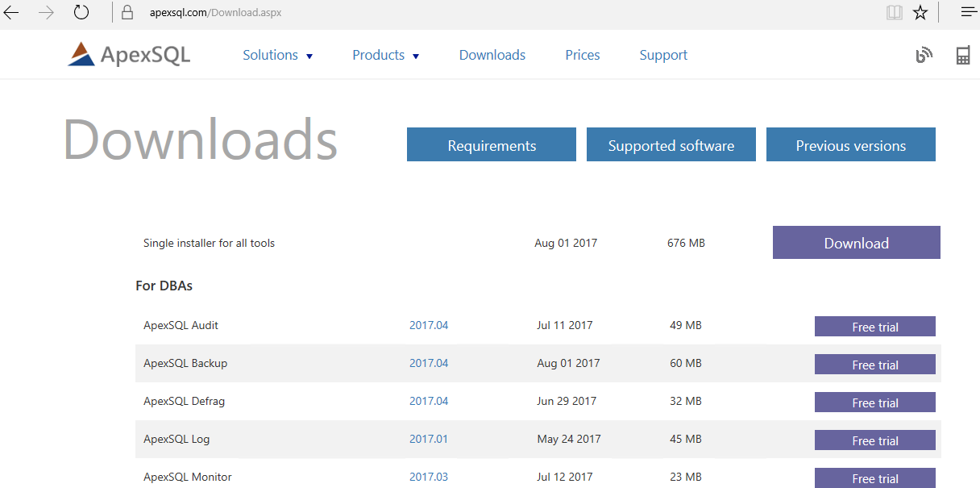Start Free trial for ApexSQL Monitor
Image resolution: width=980 pixels, height=488 pixels.
pyautogui.click(x=875, y=478)
